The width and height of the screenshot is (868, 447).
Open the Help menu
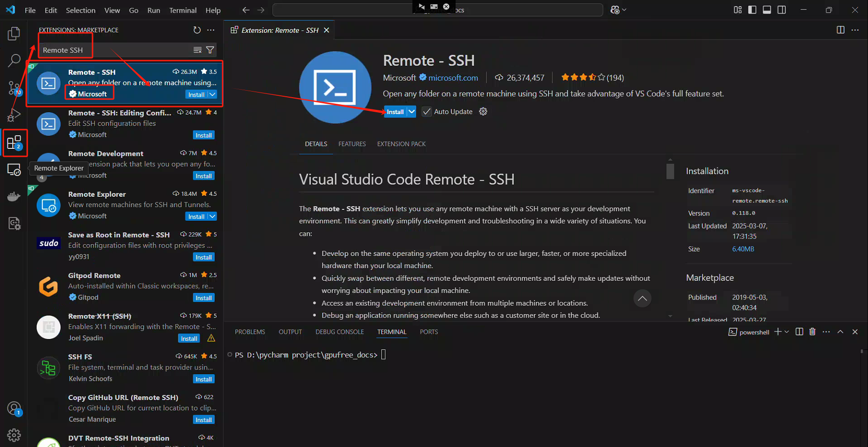tap(213, 10)
